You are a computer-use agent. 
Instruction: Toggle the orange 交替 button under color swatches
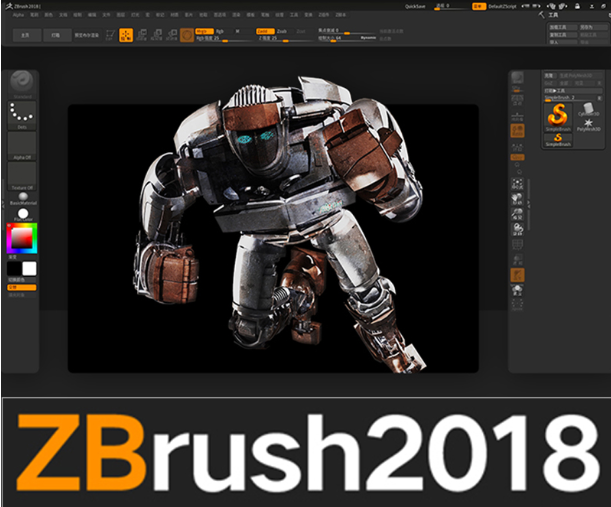point(22,287)
